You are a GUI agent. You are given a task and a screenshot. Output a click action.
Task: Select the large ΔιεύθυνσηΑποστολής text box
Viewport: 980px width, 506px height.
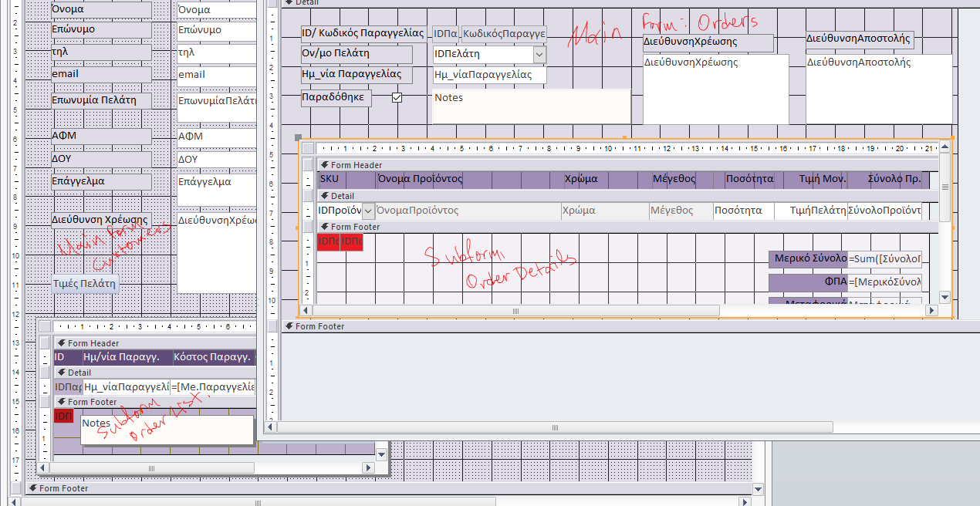coord(879,89)
